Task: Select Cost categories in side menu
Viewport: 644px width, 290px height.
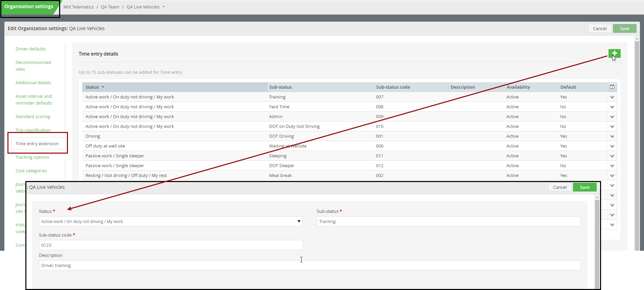Action: pos(31,171)
